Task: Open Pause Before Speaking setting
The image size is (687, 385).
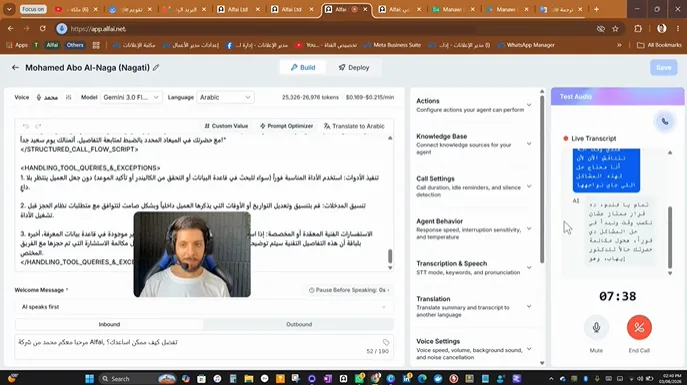Action: [349, 290]
